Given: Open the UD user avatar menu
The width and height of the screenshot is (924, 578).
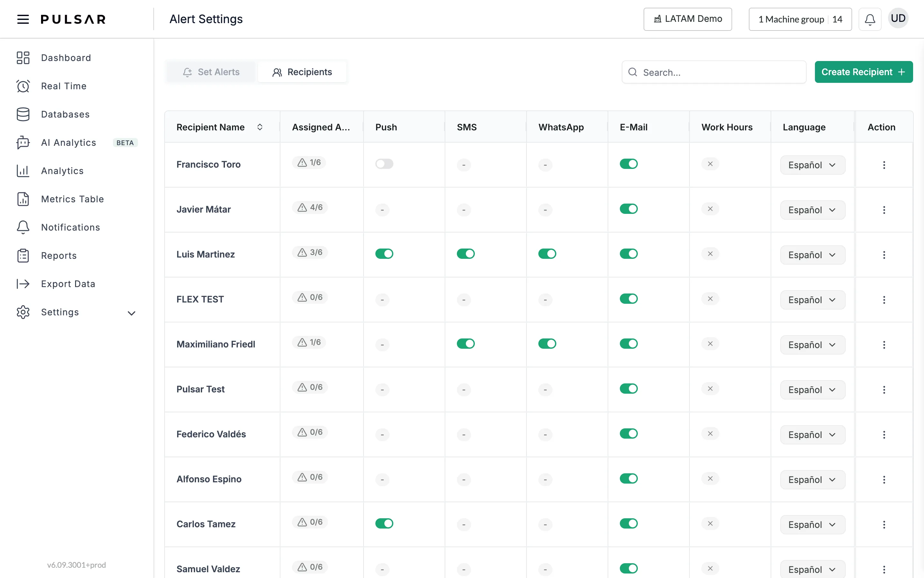Looking at the screenshot, I should [898, 18].
